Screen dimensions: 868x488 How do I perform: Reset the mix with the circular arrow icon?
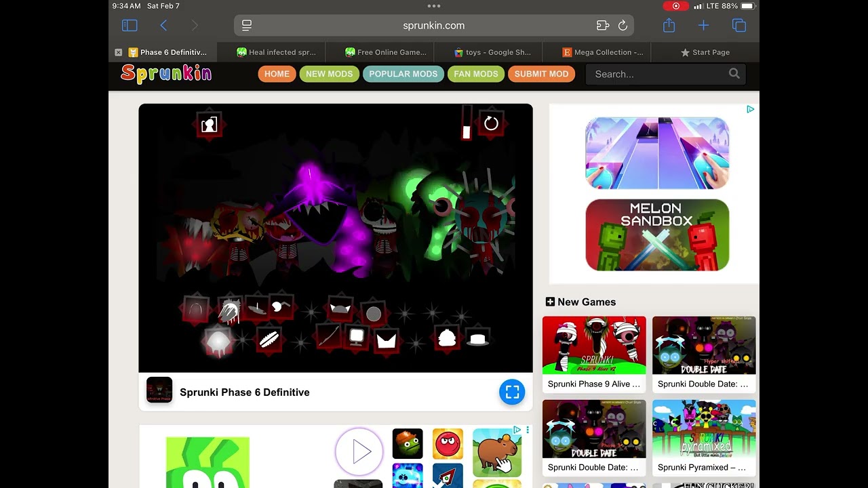[x=492, y=123]
